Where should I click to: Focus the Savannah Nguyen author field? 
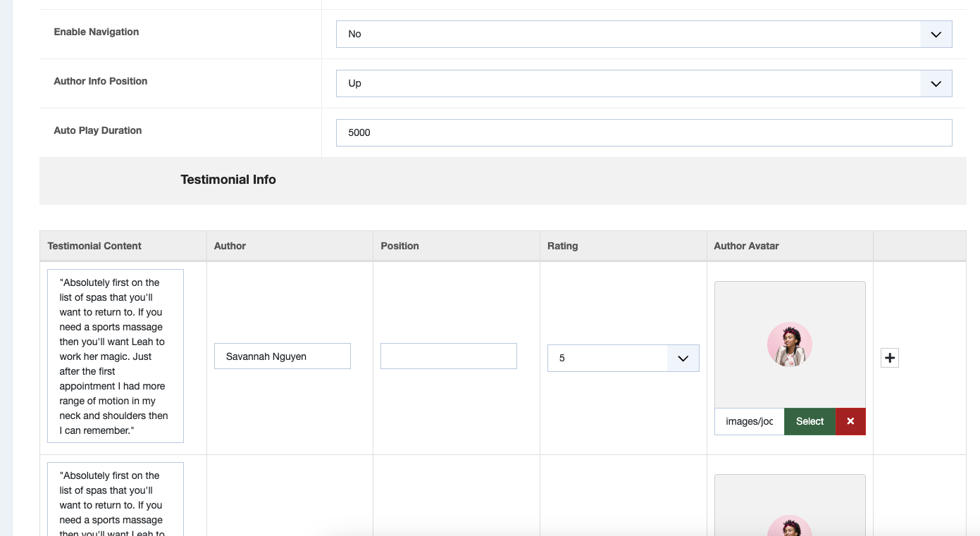pos(282,356)
